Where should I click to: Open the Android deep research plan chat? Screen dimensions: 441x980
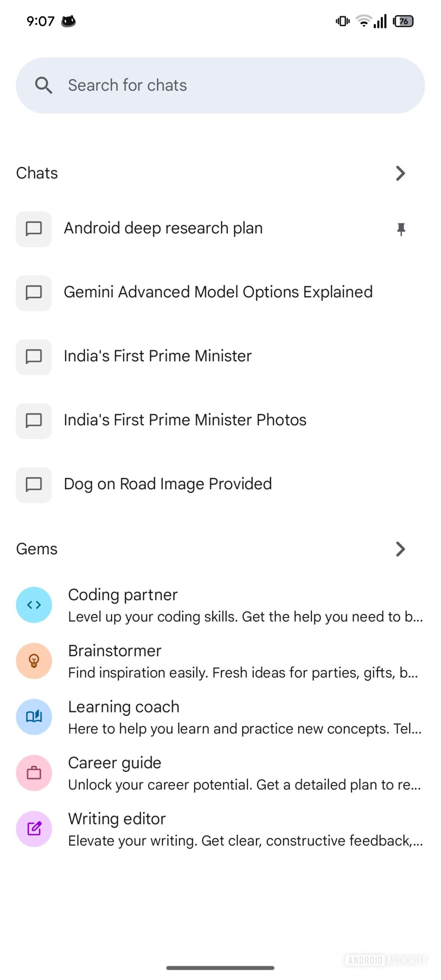(163, 229)
